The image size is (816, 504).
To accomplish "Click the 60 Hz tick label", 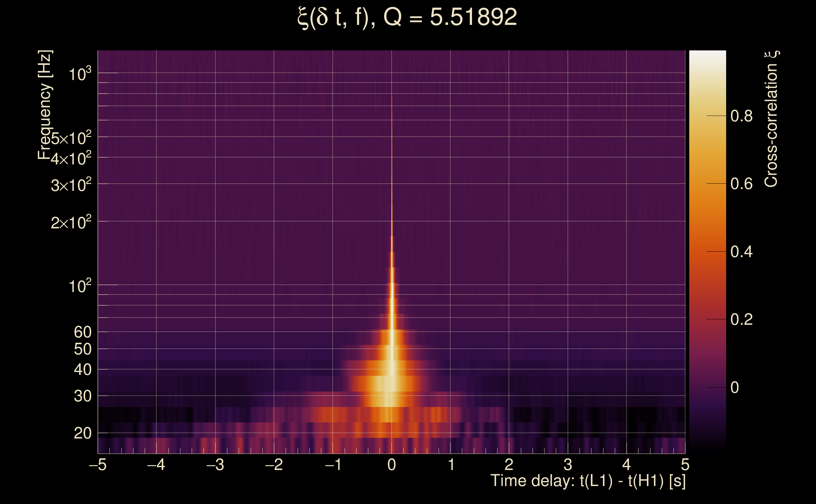I will (x=82, y=332).
